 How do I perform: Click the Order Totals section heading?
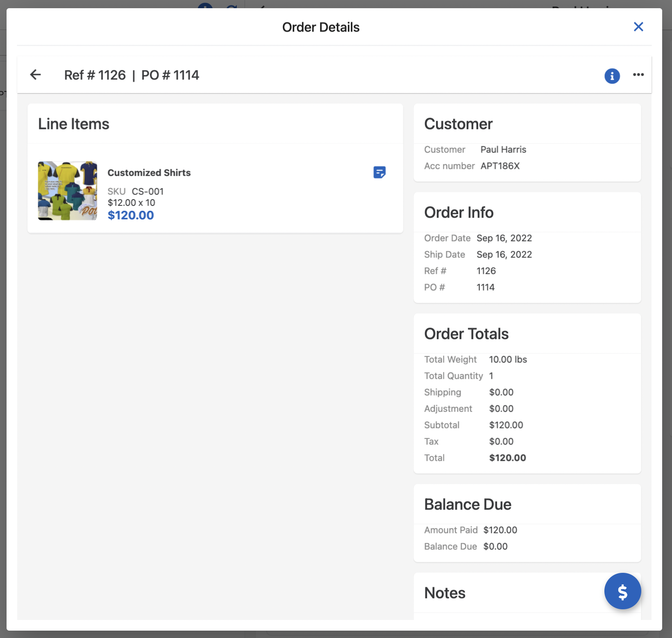click(466, 334)
